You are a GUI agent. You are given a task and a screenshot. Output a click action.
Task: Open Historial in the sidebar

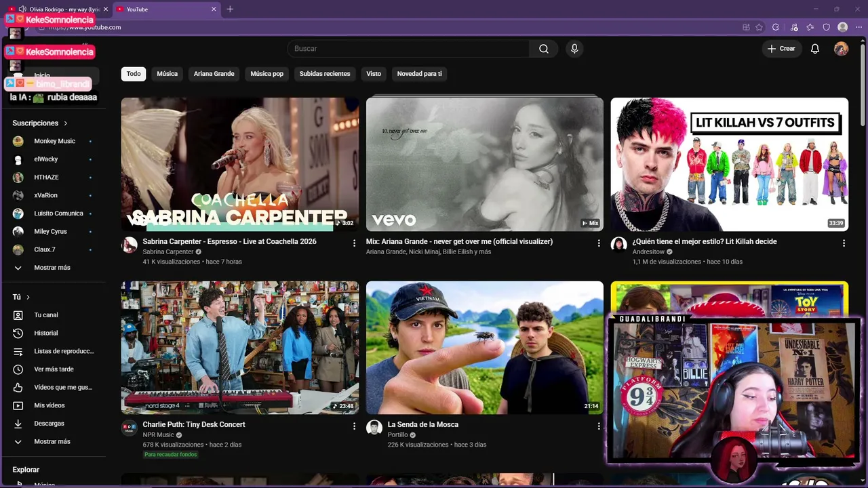pyautogui.click(x=53, y=333)
